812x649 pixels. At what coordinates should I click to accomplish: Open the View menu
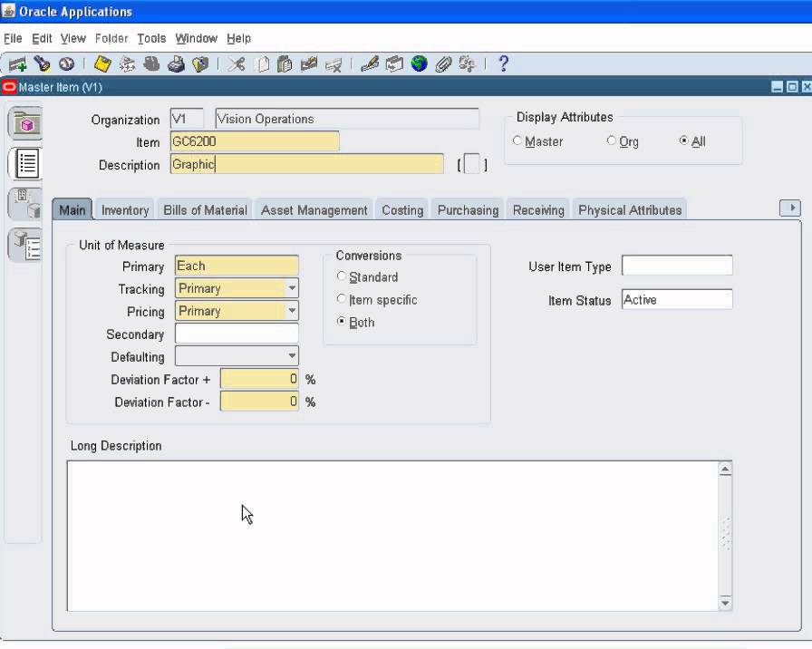pyautogui.click(x=73, y=38)
